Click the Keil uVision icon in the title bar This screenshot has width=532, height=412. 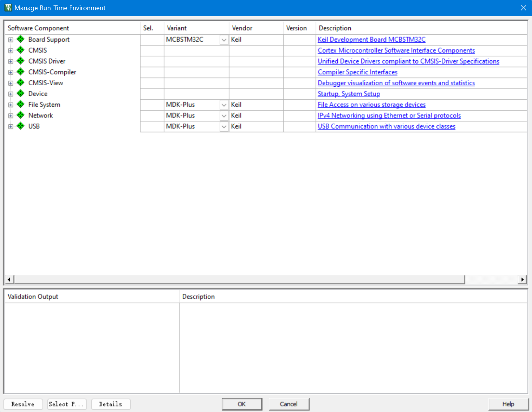(x=8, y=8)
